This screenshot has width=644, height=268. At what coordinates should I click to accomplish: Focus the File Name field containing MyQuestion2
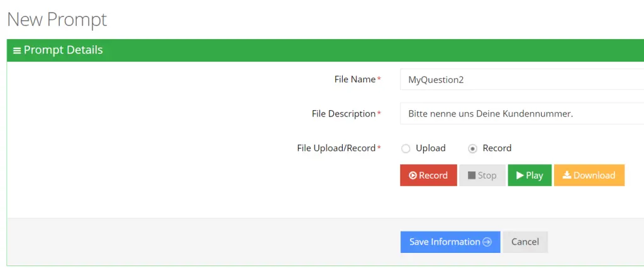coord(522,79)
